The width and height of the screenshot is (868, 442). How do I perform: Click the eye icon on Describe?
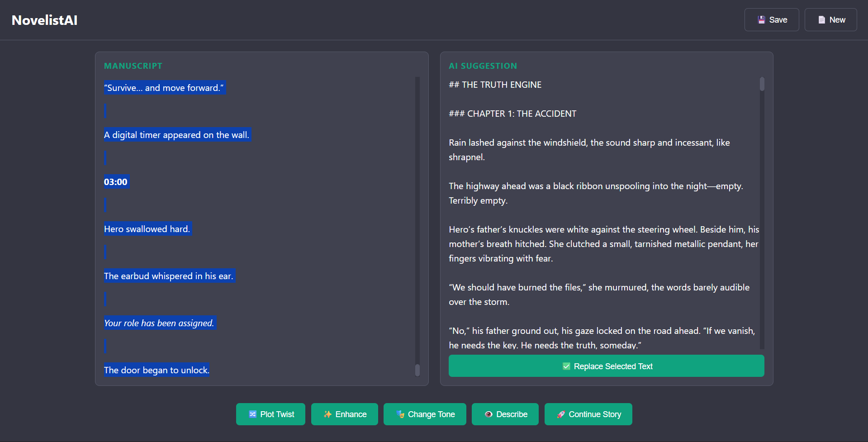[x=489, y=414]
